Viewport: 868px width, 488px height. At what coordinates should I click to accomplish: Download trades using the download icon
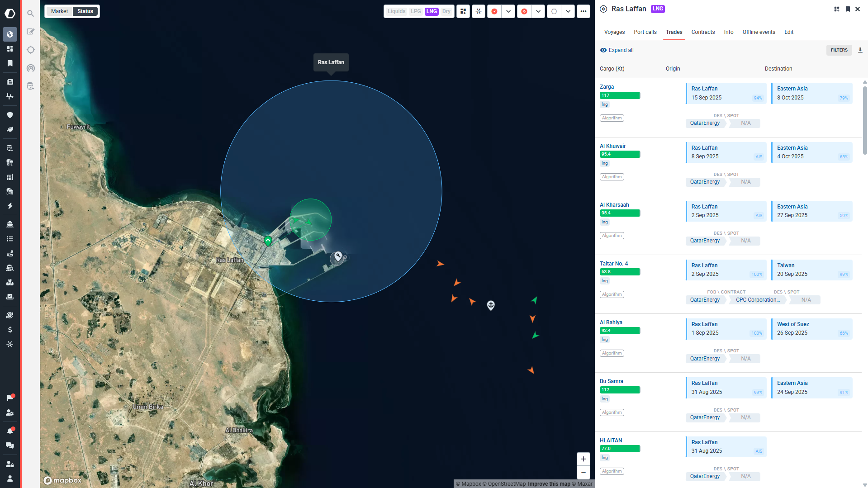click(x=860, y=50)
